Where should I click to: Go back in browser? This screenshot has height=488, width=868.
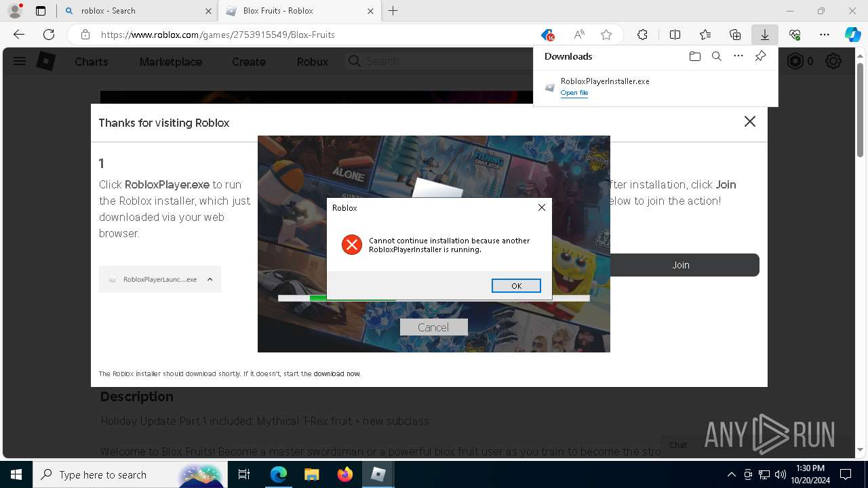click(x=19, y=35)
